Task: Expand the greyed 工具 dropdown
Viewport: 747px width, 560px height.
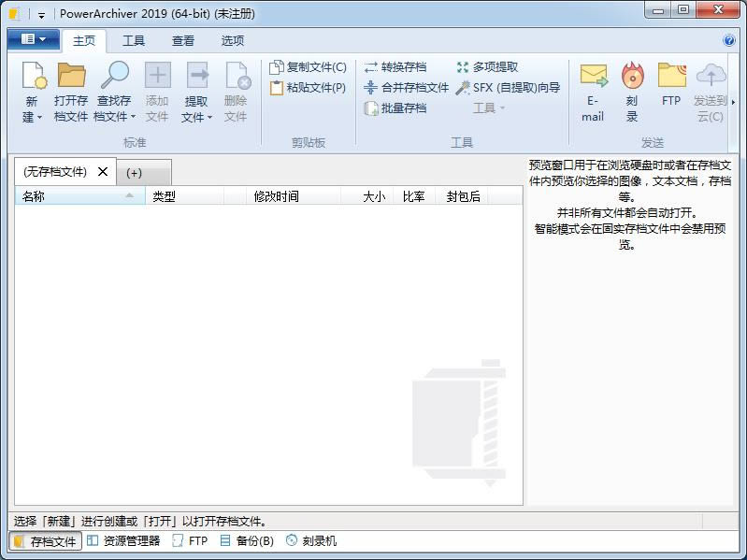Action: point(489,108)
